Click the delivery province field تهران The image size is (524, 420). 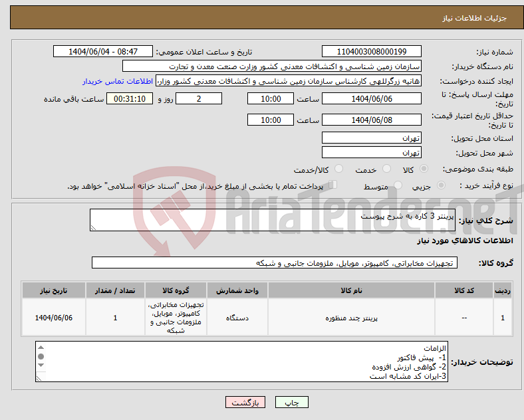pyautogui.click(x=371, y=138)
